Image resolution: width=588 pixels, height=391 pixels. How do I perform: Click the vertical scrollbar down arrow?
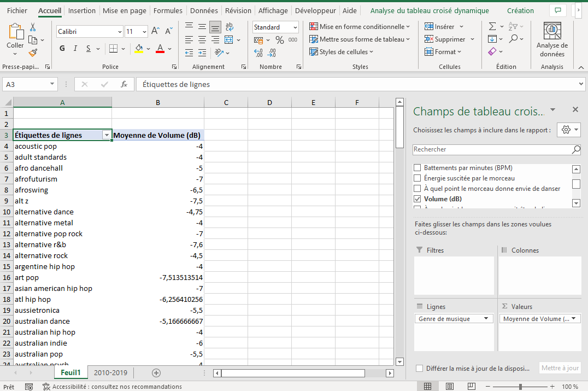[399, 361]
